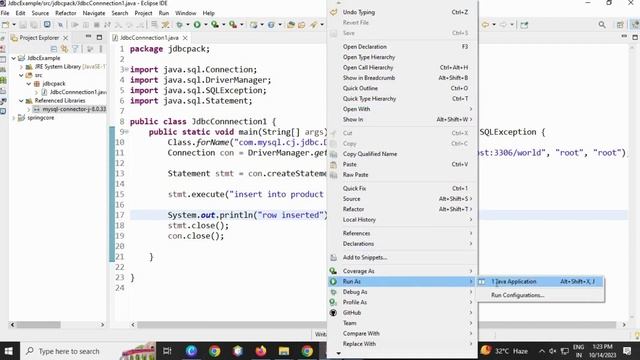Click the filter icon in Project Explorer

pyautogui.click(x=75, y=49)
